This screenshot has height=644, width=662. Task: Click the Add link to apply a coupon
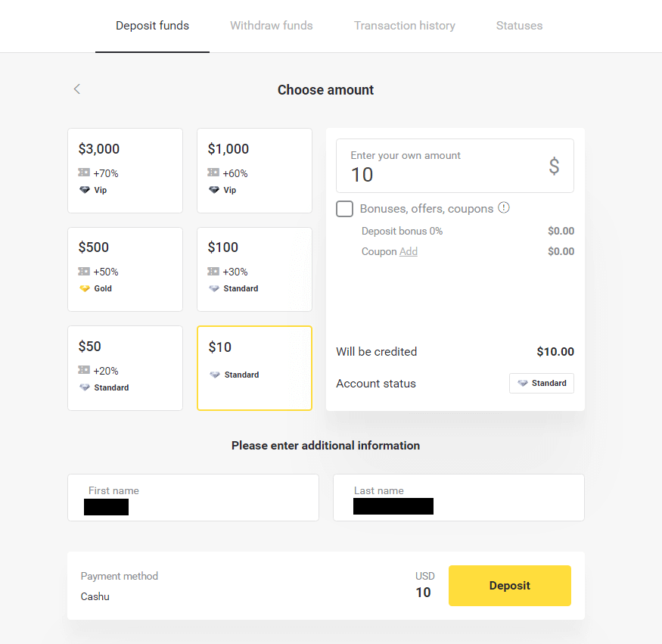click(409, 250)
